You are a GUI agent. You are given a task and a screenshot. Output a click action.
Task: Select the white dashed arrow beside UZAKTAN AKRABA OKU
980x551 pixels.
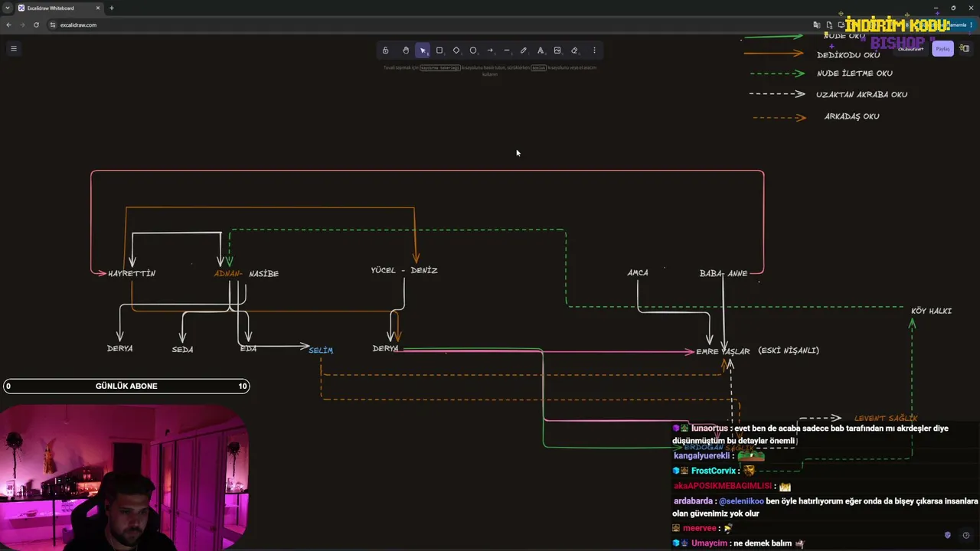[778, 94]
